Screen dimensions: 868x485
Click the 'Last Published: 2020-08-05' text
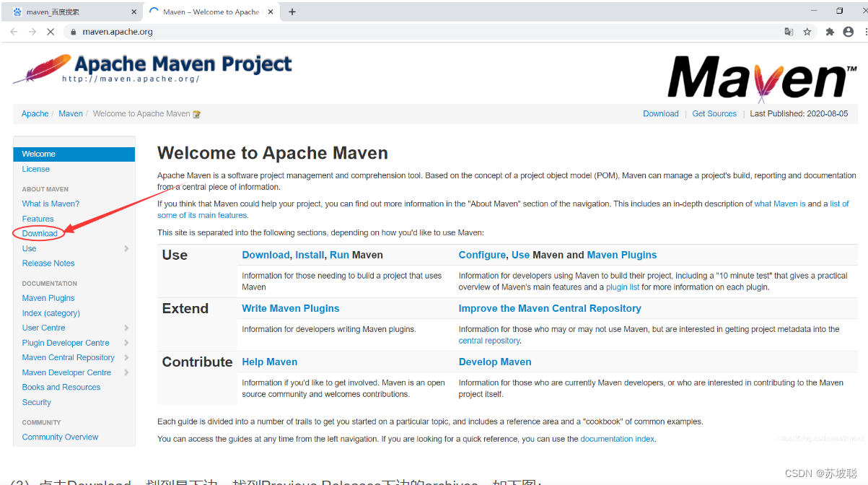(x=799, y=114)
